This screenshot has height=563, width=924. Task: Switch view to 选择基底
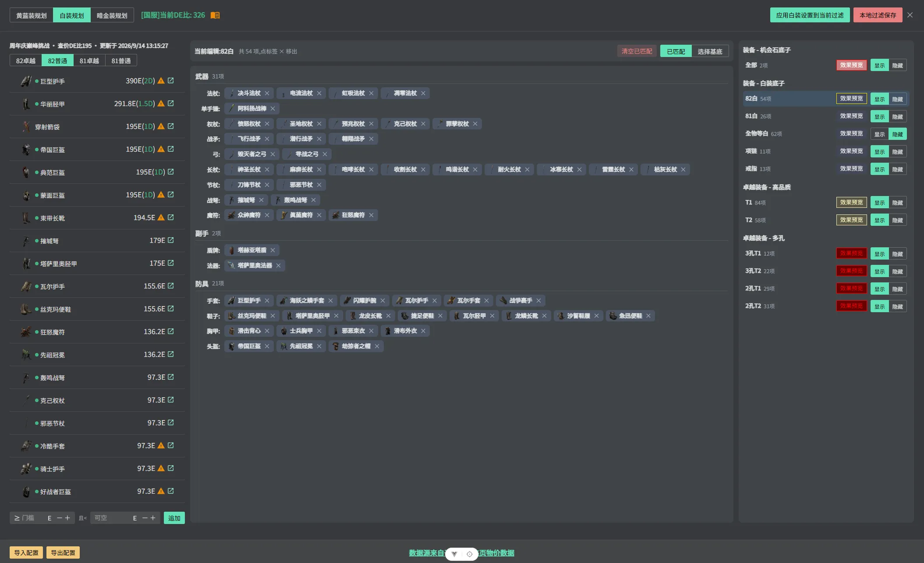(710, 51)
